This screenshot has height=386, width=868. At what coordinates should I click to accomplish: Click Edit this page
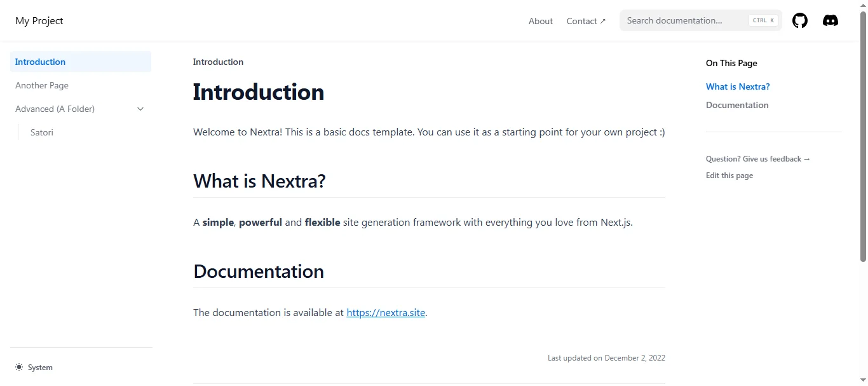(x=729, y=176)
